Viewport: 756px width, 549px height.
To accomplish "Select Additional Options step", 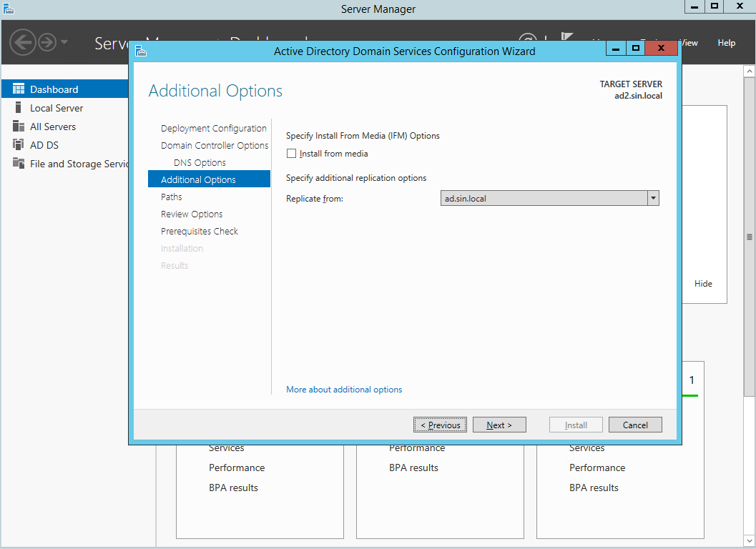I will 209,179.
